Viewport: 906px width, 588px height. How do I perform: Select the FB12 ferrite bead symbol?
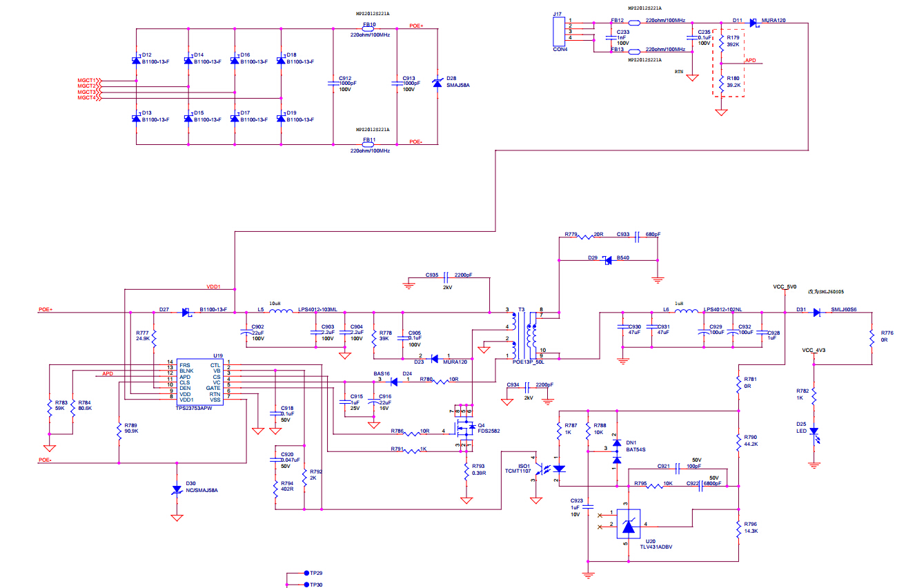coord(635,22)
